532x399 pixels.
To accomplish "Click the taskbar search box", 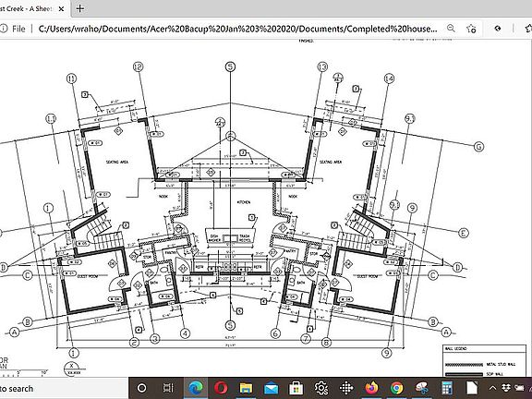I will click(64, 388).
